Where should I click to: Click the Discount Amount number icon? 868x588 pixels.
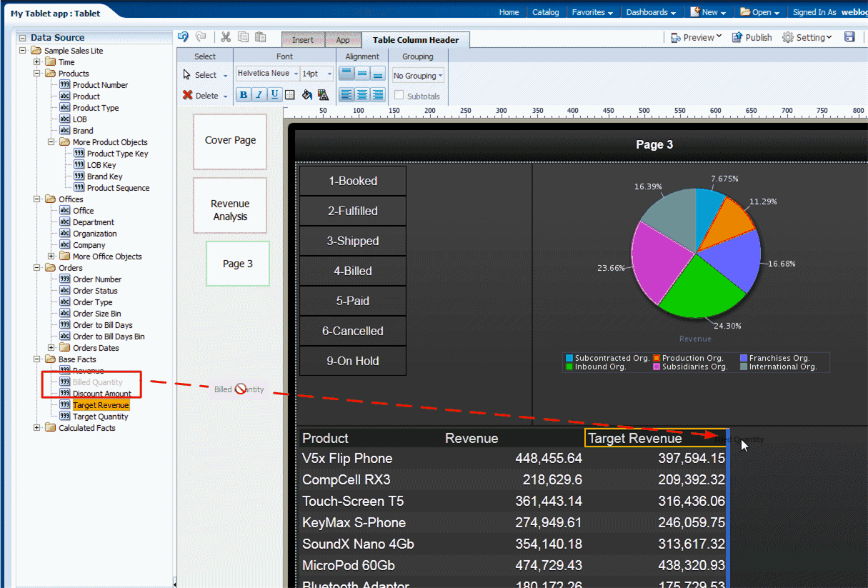64,394
